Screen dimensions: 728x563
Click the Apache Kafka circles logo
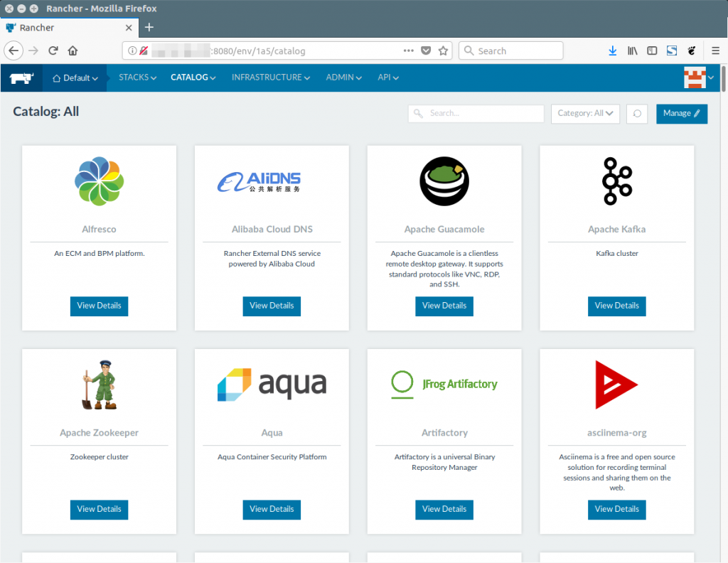616,181
